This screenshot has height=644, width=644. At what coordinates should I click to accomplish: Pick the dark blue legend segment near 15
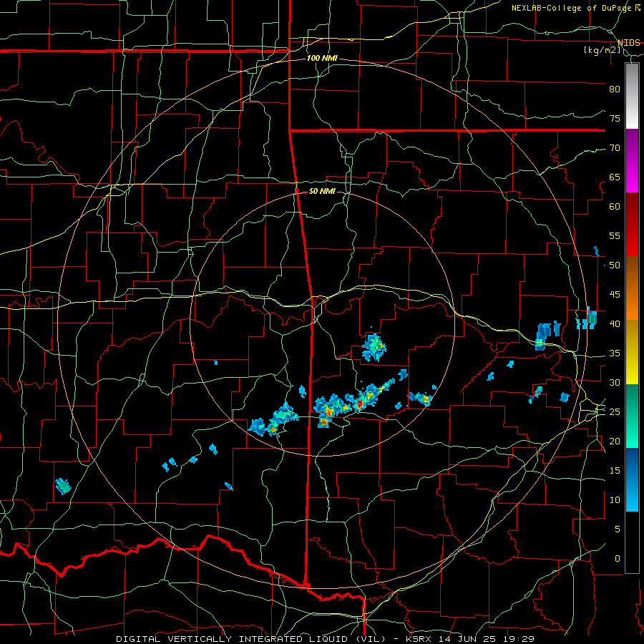click(632, 463)
